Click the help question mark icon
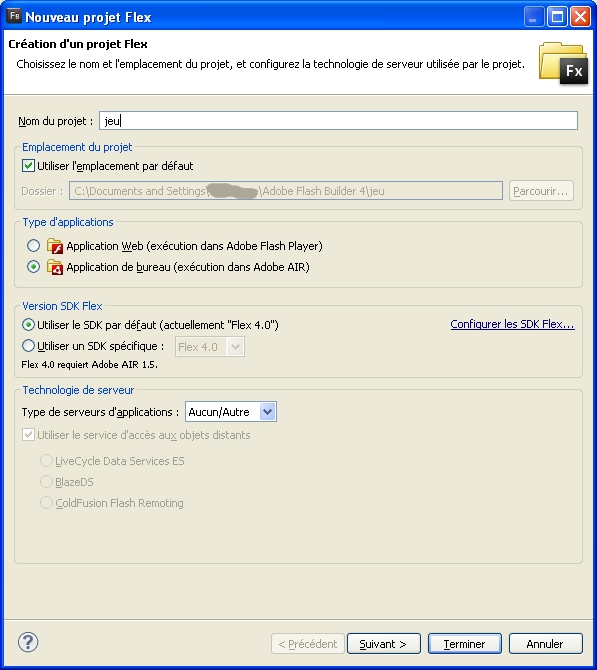 [28, 642]
